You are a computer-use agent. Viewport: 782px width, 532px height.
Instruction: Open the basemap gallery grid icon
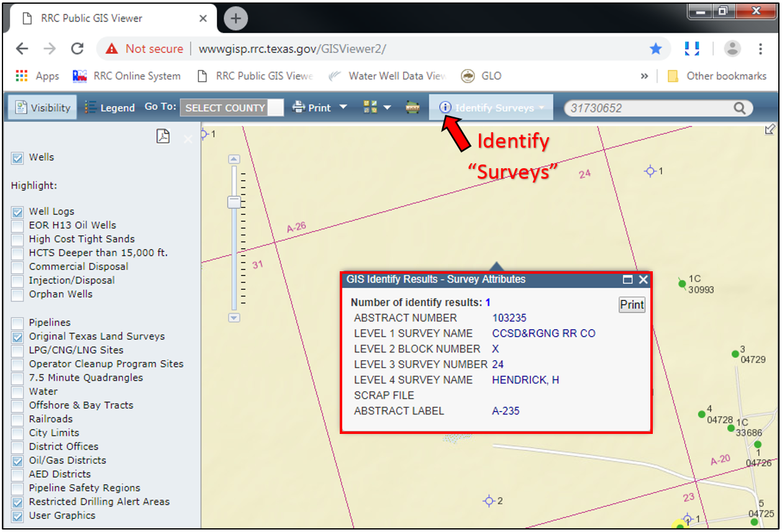[371, 107]
